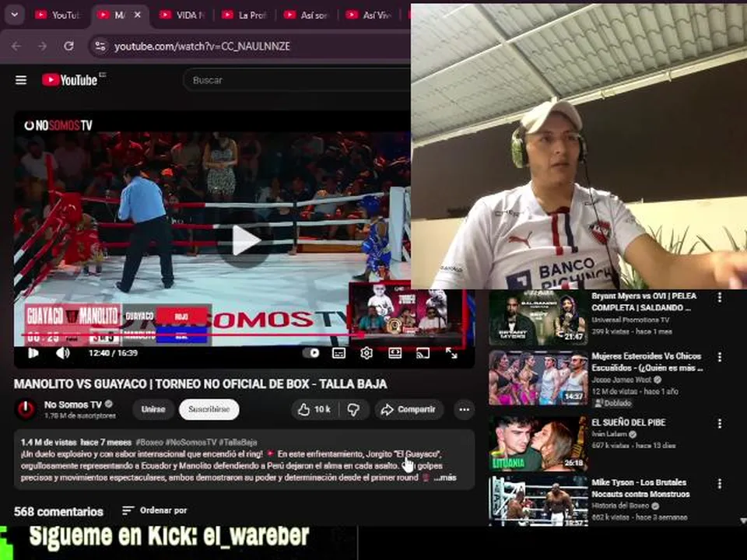The image size is (747, 560).
Task: Switch to the La Prof tab
Action: [x=244, y=16]
